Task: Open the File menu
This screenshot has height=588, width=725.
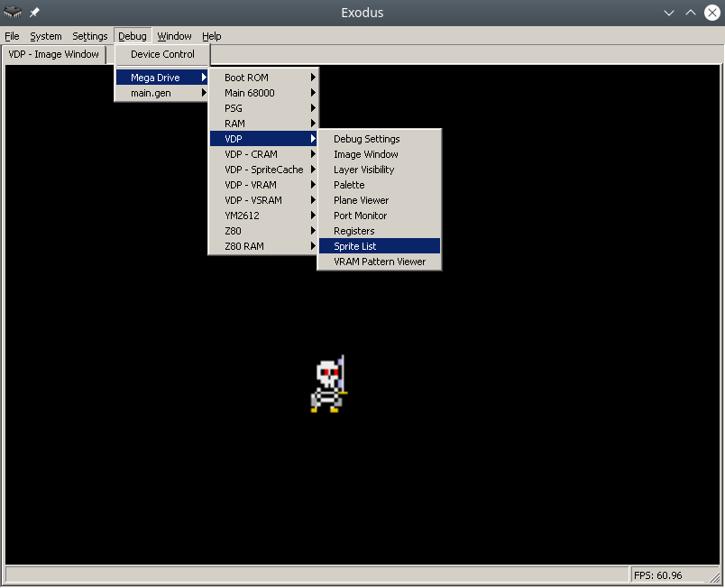Action: tap(12, 36)
